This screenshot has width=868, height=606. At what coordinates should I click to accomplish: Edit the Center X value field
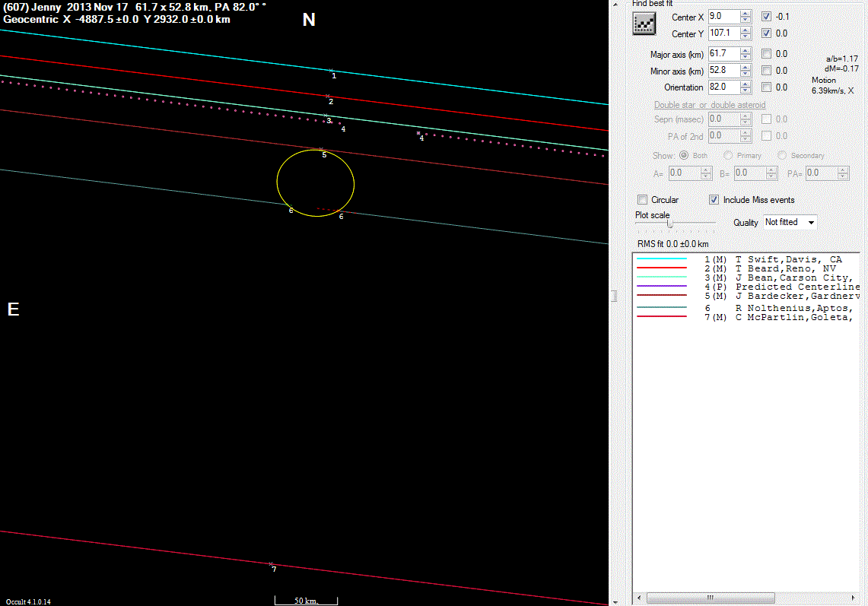pos(723,17)
